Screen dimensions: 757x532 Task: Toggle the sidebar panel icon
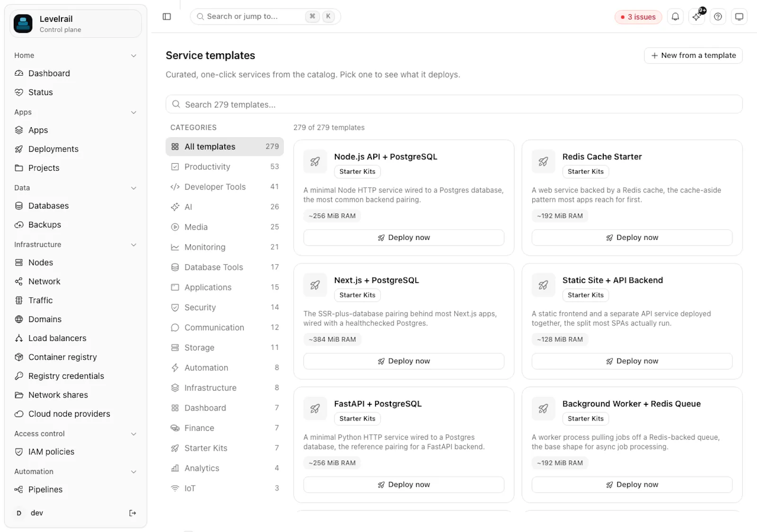pyautogui.click(x=167, y=17)
